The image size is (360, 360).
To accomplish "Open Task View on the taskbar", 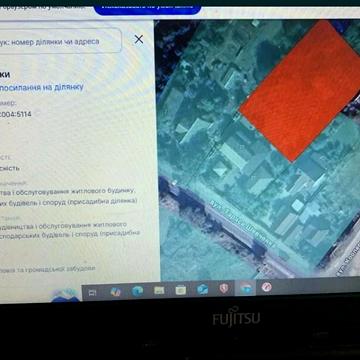I will tap(92, 292).
